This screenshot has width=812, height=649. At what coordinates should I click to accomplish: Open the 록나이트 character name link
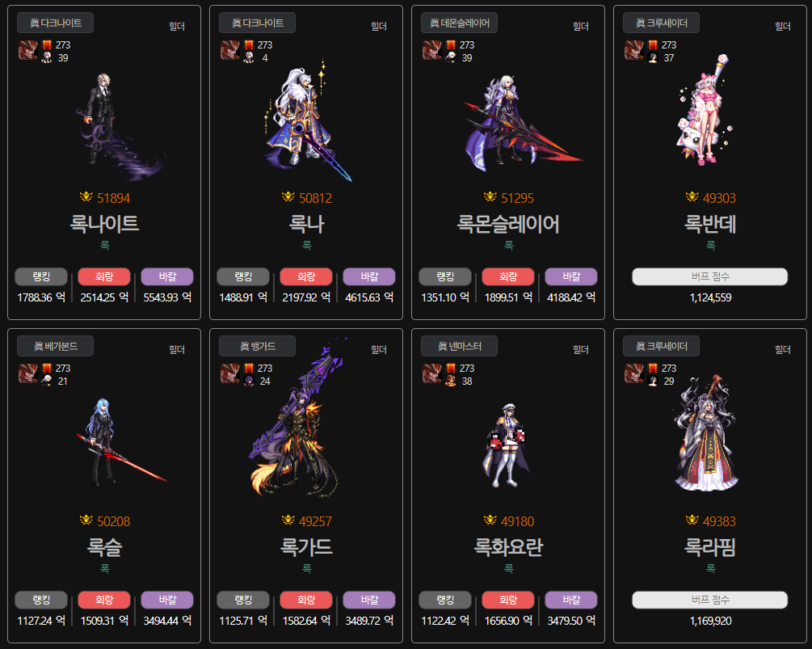pyautogui.click(x=104, y=224)
